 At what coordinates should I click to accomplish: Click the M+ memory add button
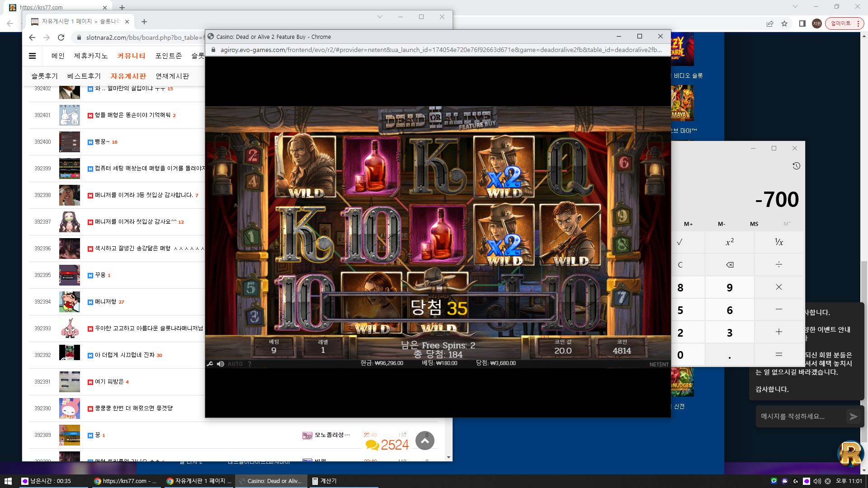point(688,224)
